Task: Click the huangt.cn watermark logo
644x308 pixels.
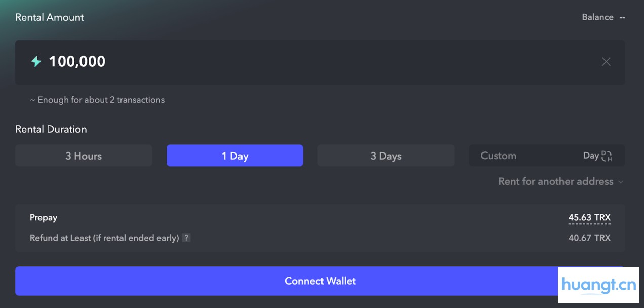Action: [598, 285]
